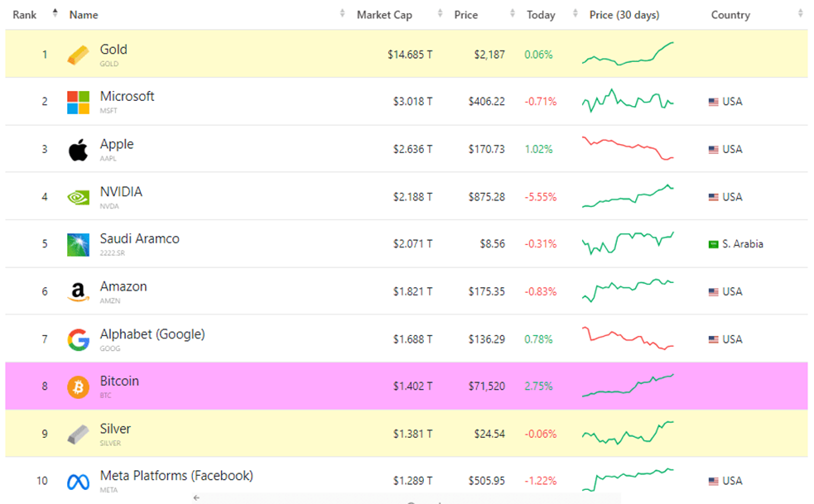Click the Name column header
The image size is (814, 504).
84,15
